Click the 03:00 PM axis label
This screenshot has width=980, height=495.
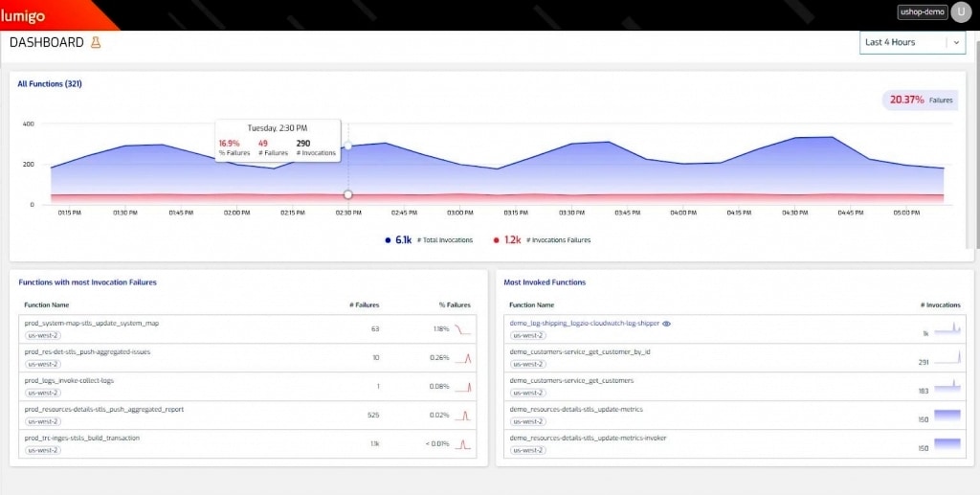click(x=460, y=214)
